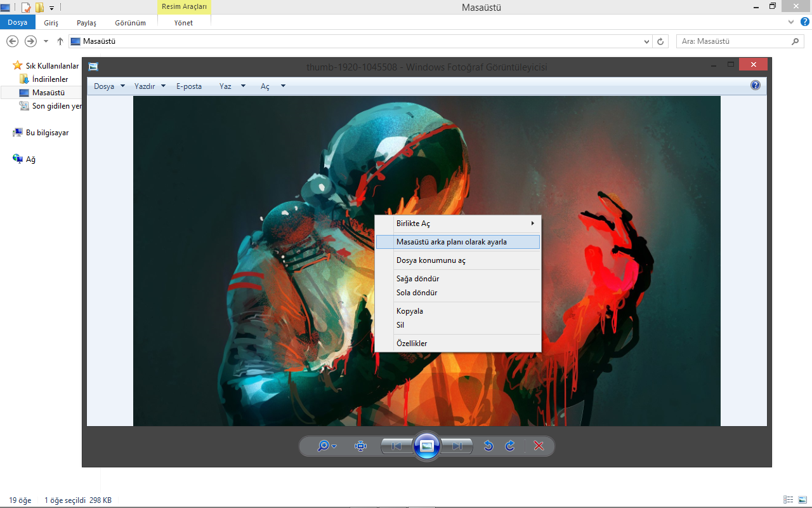Expand the Explorer address bar history dropdown
Viewport: 812px width, 508px height.
646,42
